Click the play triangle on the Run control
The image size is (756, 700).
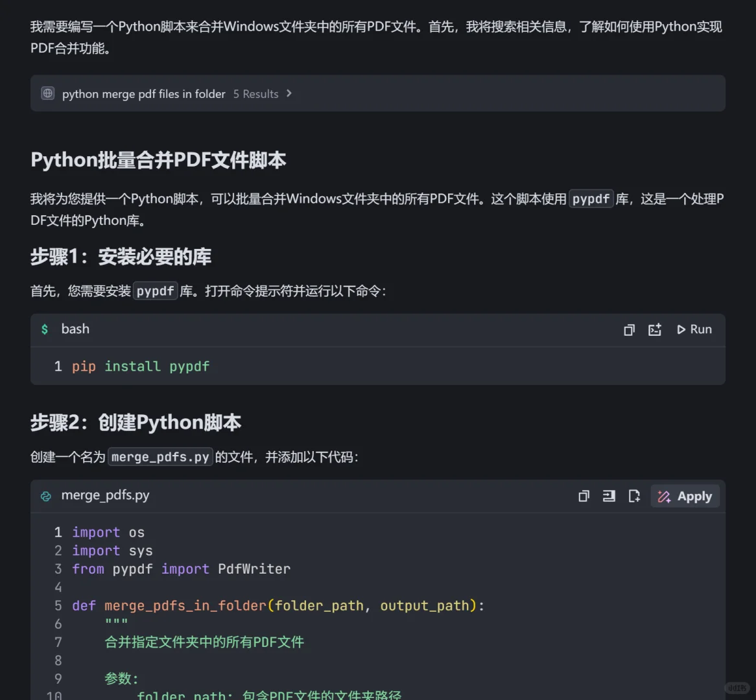pyautogui.click(x=681, y=329)
